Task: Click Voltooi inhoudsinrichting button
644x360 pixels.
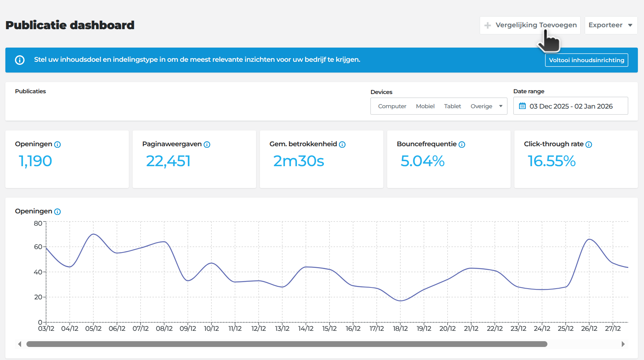Action: click(x=586, y=60)
